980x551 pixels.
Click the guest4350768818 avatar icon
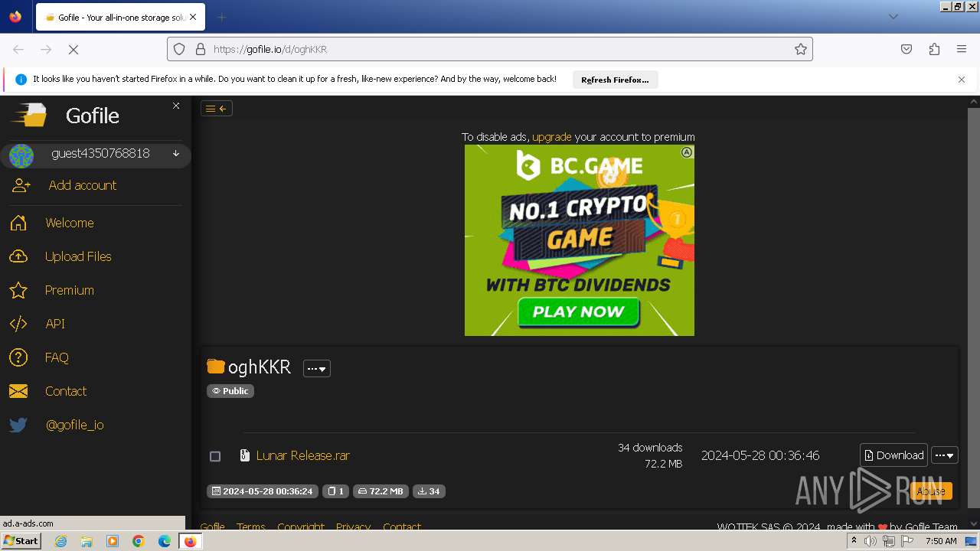point(21,155)
